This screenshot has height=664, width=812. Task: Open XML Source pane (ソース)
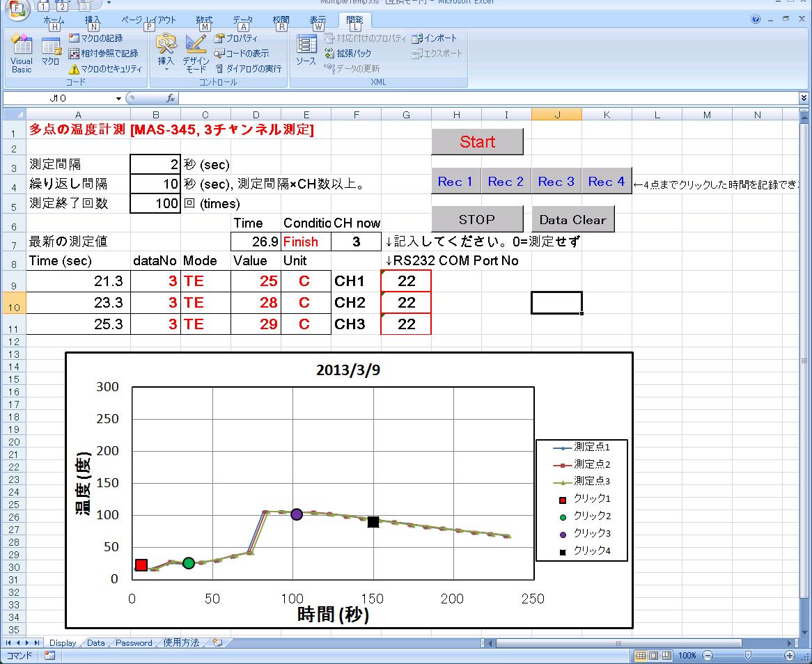coord(306,52)
